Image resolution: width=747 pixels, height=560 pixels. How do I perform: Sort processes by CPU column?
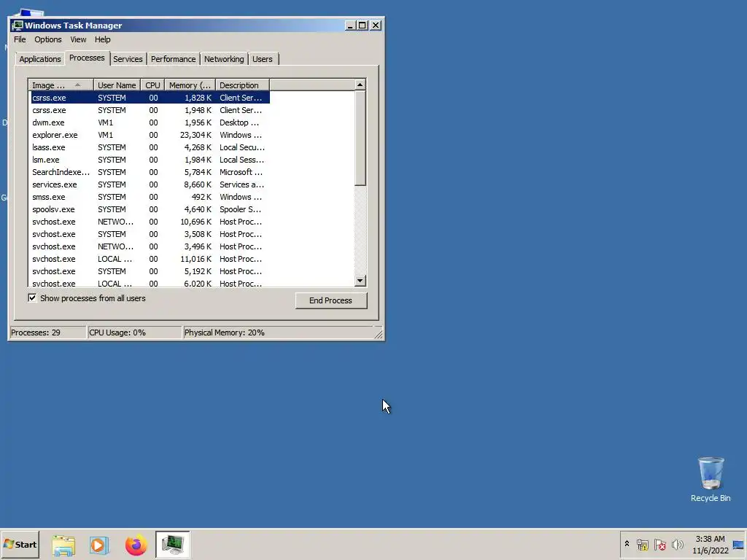pyautogui.click(x=152, y=85)
